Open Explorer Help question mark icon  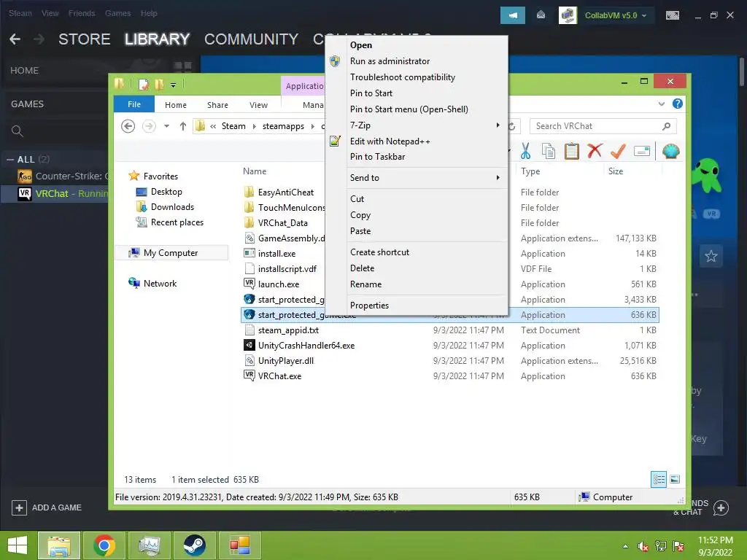pos(678,104)
